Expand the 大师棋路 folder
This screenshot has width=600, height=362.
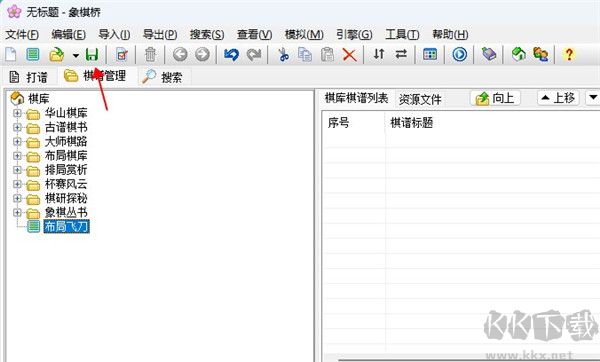(17, 142)
